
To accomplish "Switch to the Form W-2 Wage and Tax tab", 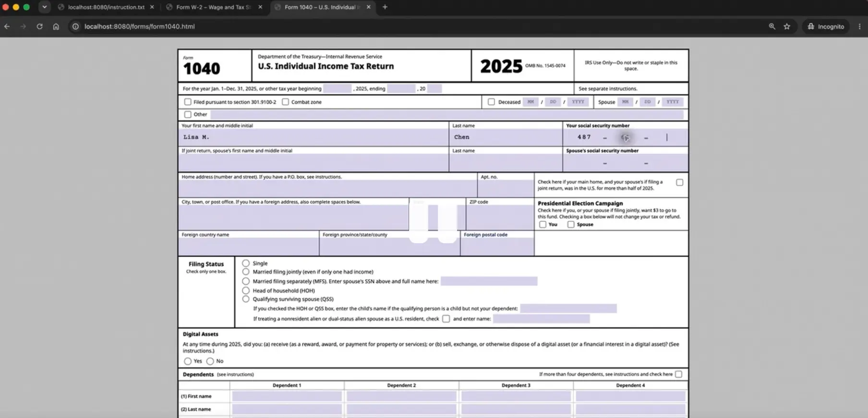I will coord(214,7).
